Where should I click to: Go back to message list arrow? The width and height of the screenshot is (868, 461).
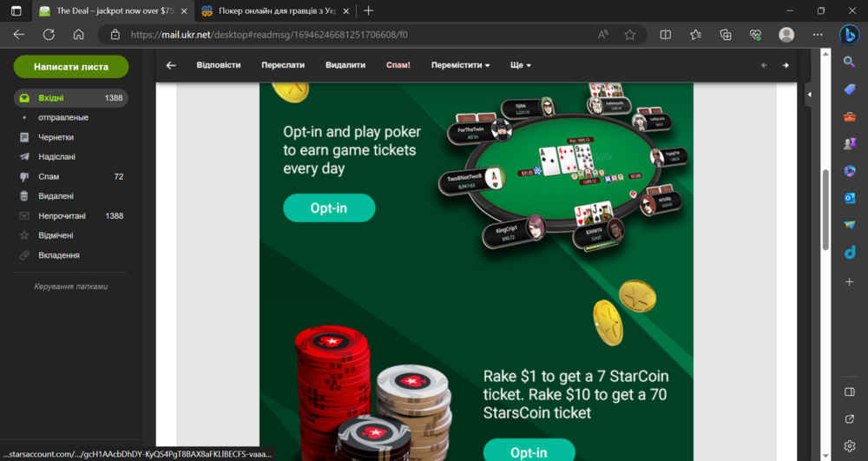pyautogui.click(x=171, y=65)
